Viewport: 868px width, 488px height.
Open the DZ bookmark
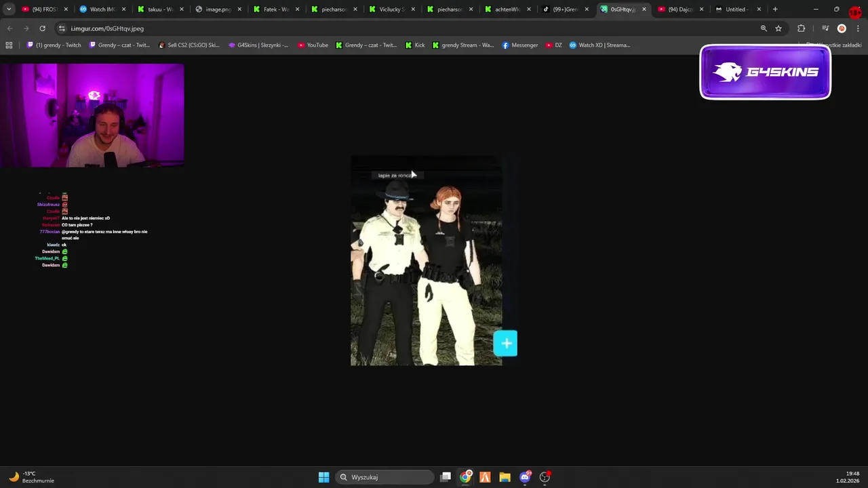point(554,45)
